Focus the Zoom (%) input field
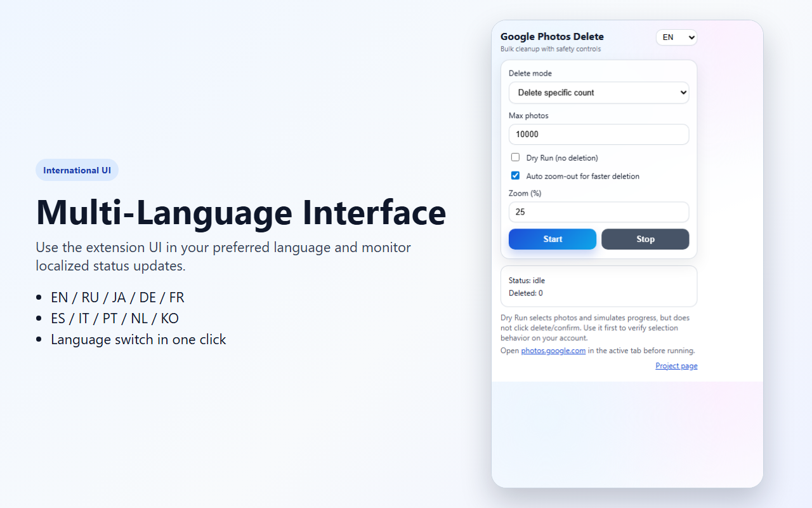Screen dimensions: 812x508 [x=599, y=212]
